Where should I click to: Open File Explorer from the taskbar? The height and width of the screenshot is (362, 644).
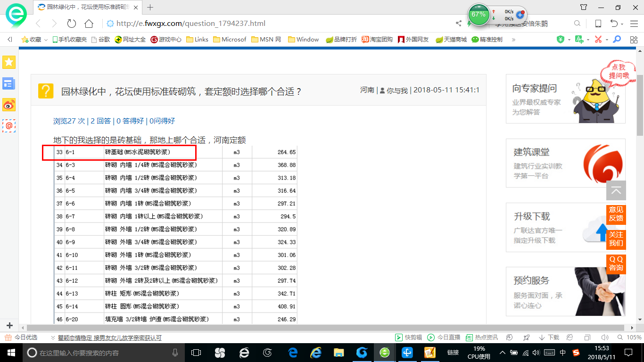coord(339,353)
